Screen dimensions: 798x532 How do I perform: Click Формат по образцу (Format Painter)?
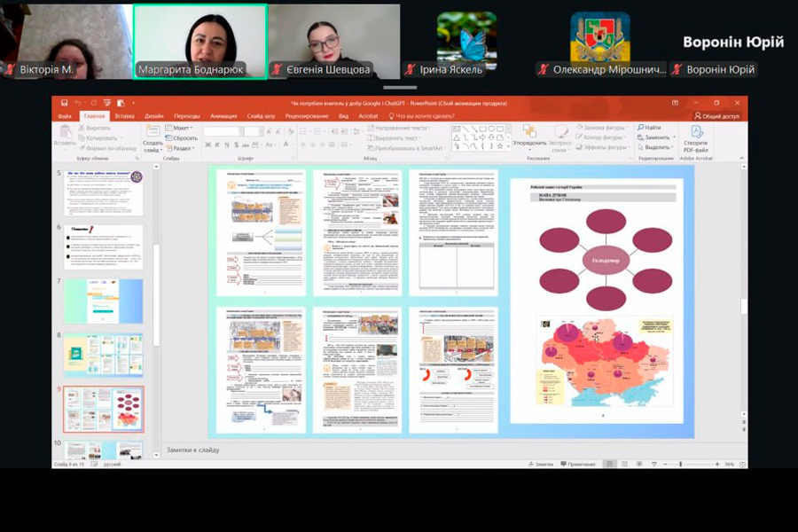(x=107, y=148)
